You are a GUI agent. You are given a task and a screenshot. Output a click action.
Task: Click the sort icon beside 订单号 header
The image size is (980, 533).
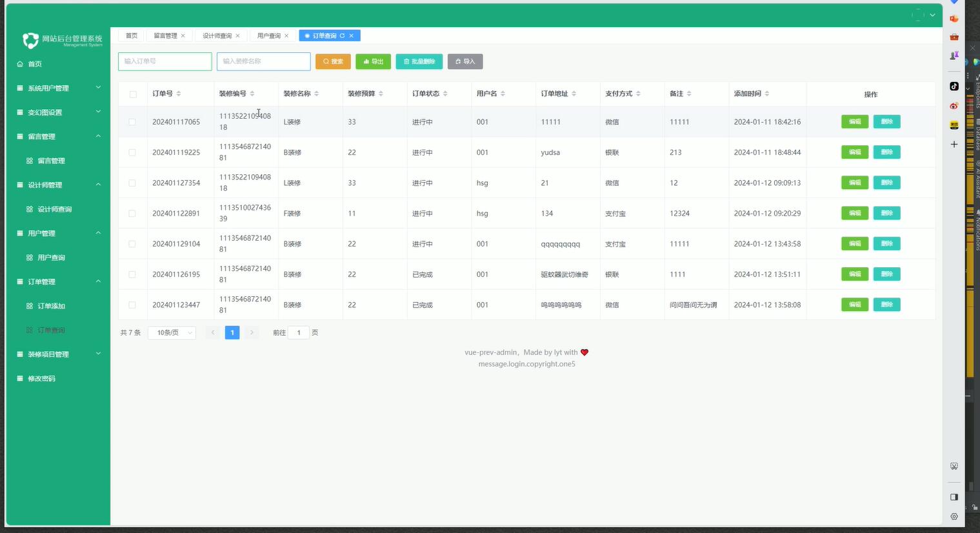179,94
